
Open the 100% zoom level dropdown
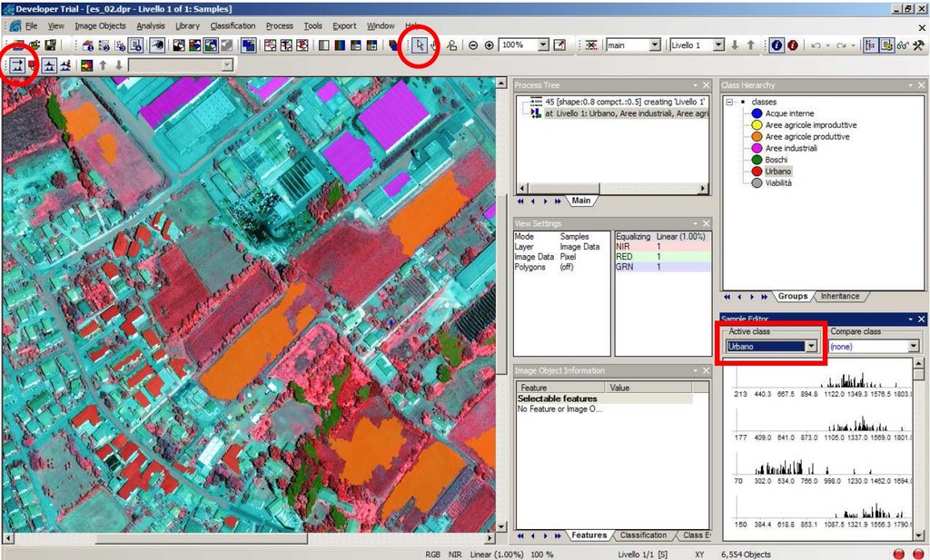[543, 45]
